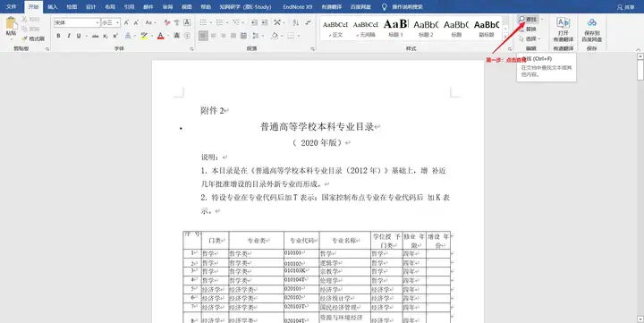Apply the 无间隔 style

366,28
